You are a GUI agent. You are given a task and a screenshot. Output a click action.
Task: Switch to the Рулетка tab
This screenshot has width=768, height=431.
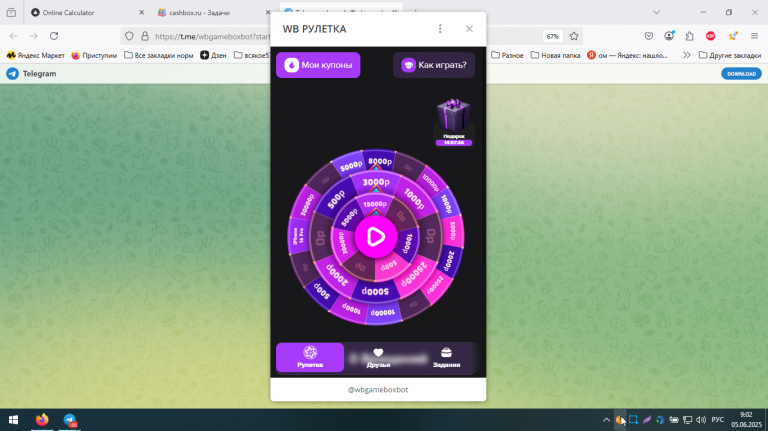[310, 358]
